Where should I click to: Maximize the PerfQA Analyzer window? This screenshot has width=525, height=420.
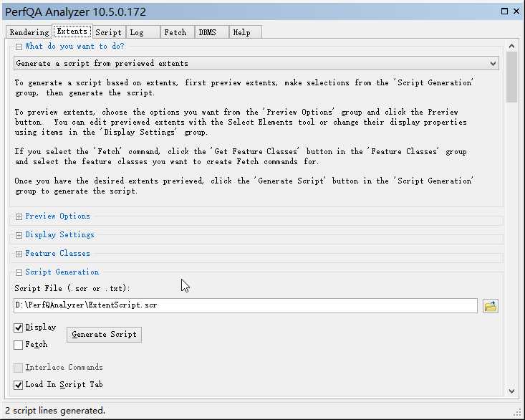coord(504,11)
